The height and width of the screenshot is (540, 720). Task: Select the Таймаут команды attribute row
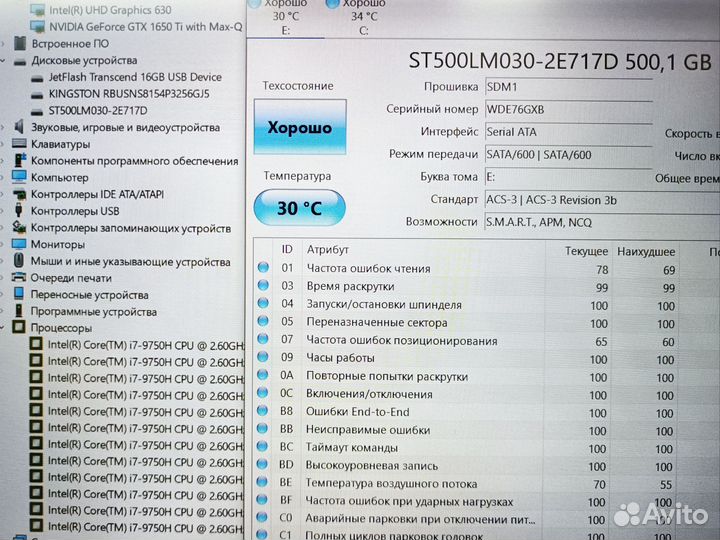coord(487,448)
